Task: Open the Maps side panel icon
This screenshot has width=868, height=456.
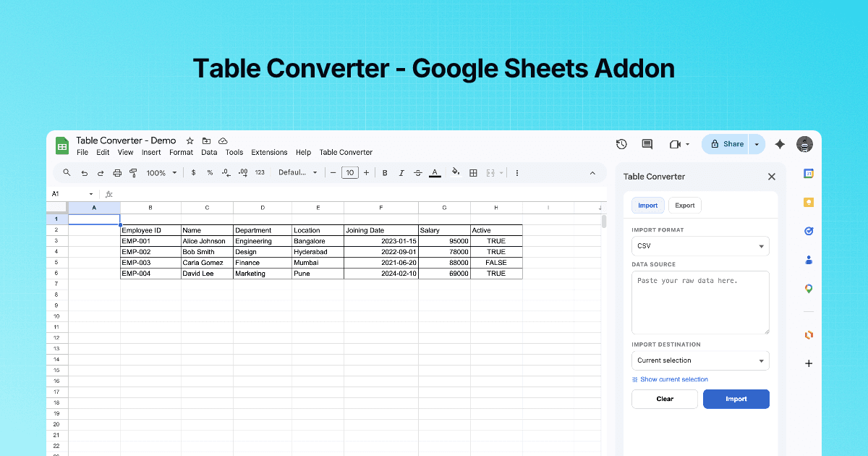Action: click(x=809, y=289)
